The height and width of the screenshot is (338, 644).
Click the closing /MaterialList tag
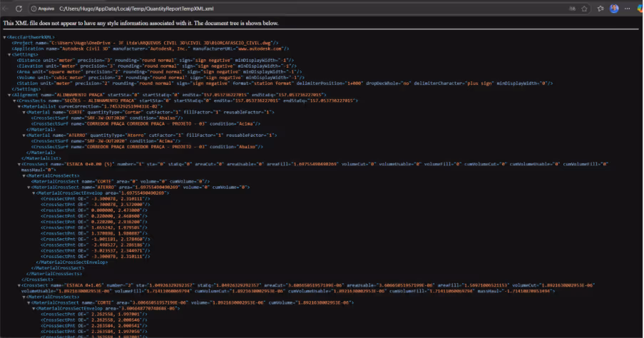point(41,158)
